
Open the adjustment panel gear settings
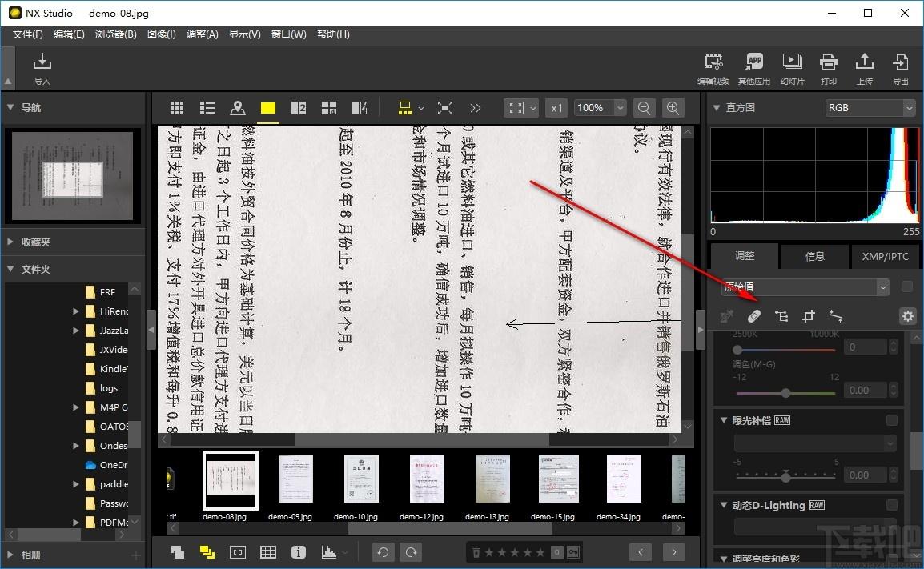click(x=907, y=316)
